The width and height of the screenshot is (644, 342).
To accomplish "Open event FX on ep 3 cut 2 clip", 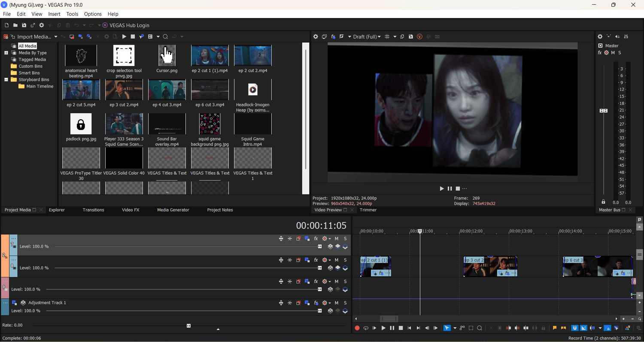I will (x=507, y=273).
